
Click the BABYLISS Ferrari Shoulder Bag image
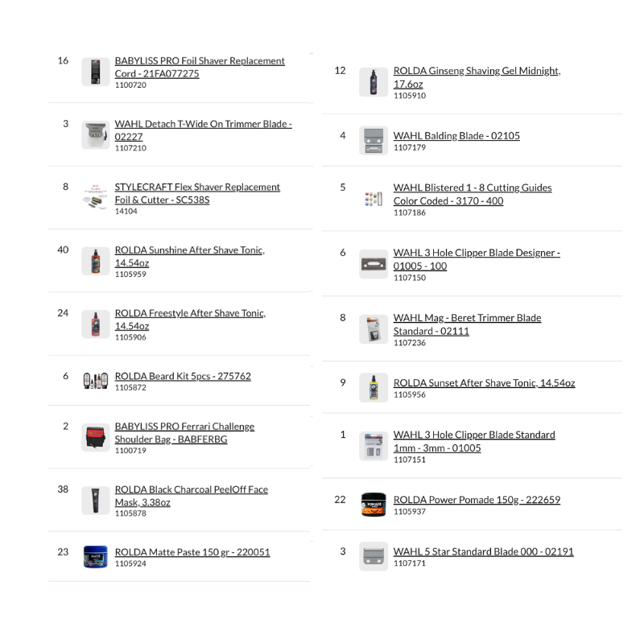(95, 437)
